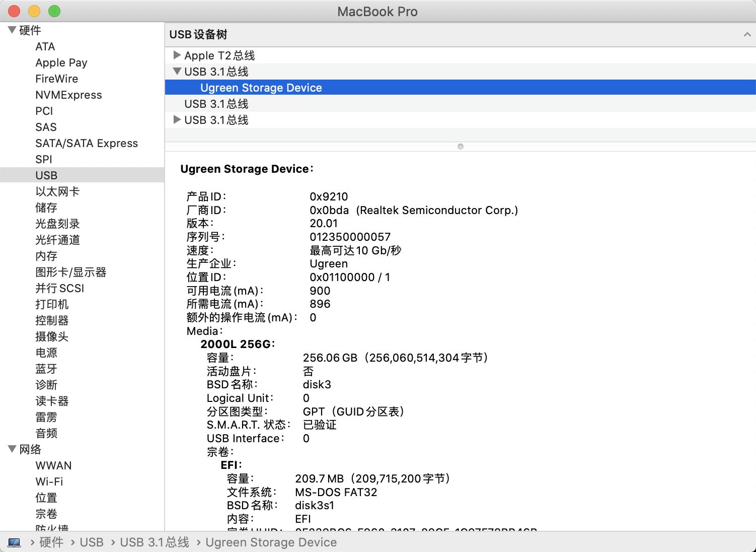Collapse the USB 设备树 panel with the chevron
The width and height of the screenshot is (756, 552).
[x=746, y=34]
